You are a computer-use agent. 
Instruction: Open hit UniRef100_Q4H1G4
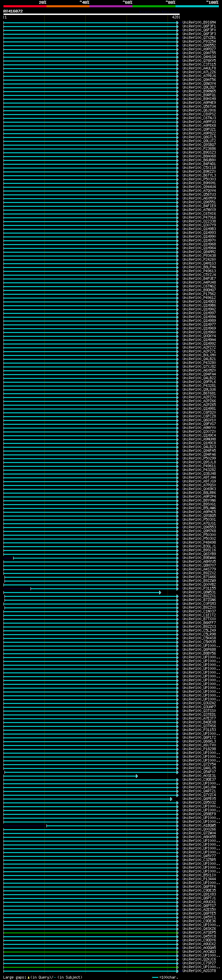pyautogui.click(x=199, y=57)
